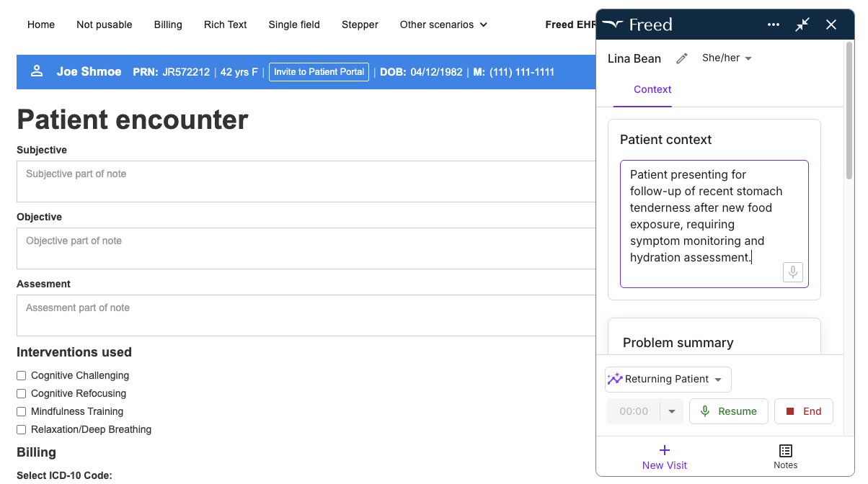Enable Mindfulness Training checkbox
This screenshot has width=868, height=484.
pyautogui.click(x=21, y=411)
